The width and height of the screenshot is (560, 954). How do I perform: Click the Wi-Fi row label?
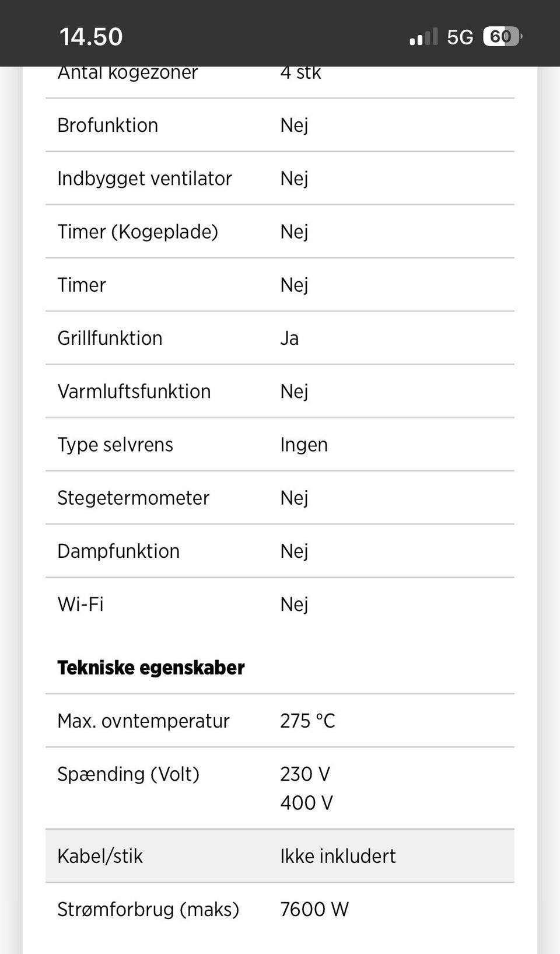tap(80, 604)
